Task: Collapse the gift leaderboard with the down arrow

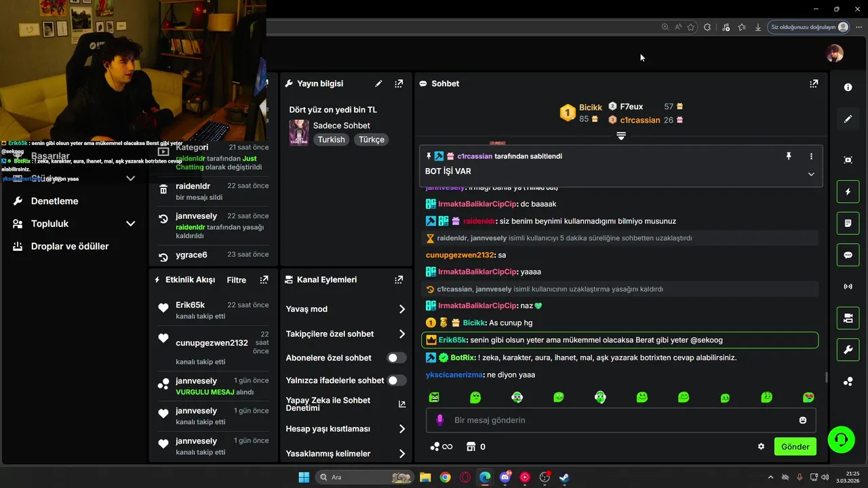Action: 620,136
